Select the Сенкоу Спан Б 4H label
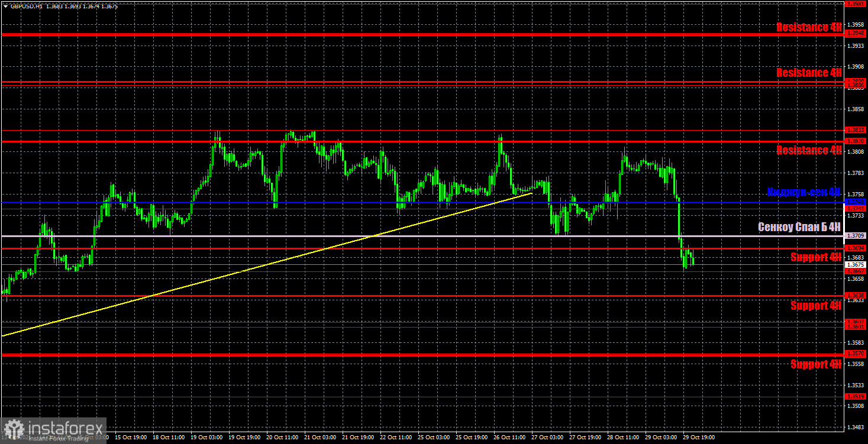 coord(799,227)
